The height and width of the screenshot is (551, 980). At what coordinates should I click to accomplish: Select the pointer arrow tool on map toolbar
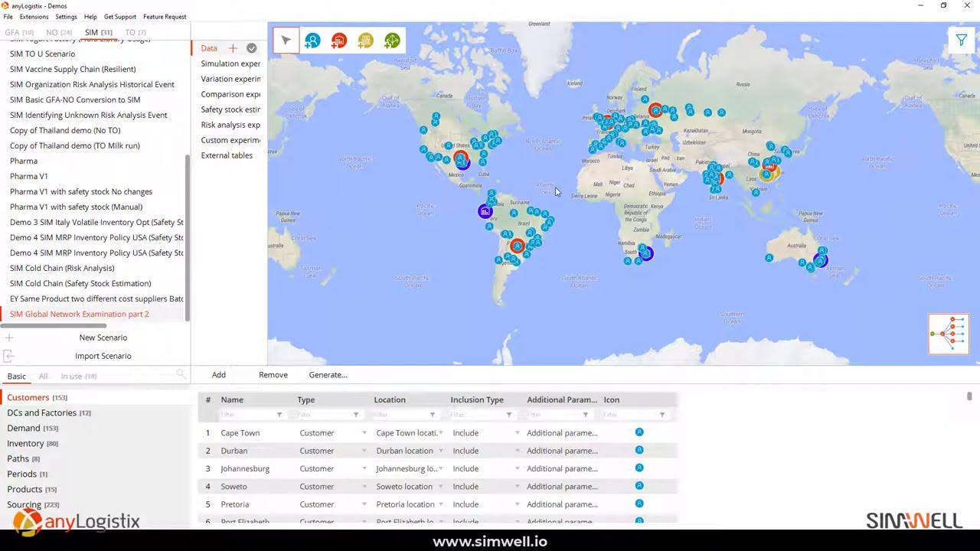click(x=286, y=41)
